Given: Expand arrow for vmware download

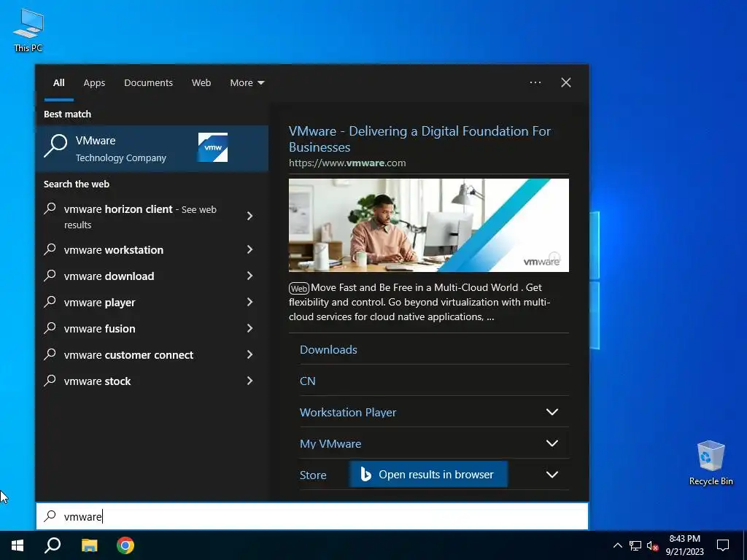Looking at the screenshot, I should (250, 275).
